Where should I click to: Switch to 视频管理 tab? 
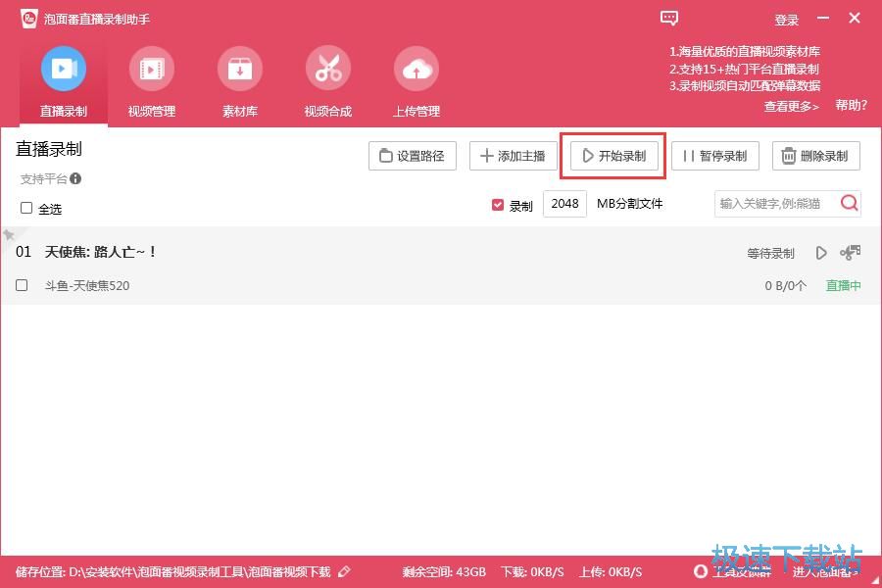pyautogui.click(x=152, y=82)
